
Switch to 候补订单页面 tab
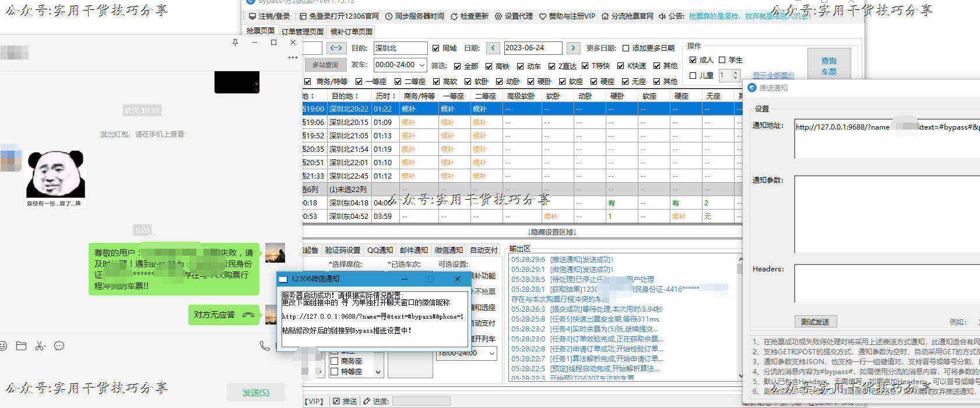click(x=352, y=32)
